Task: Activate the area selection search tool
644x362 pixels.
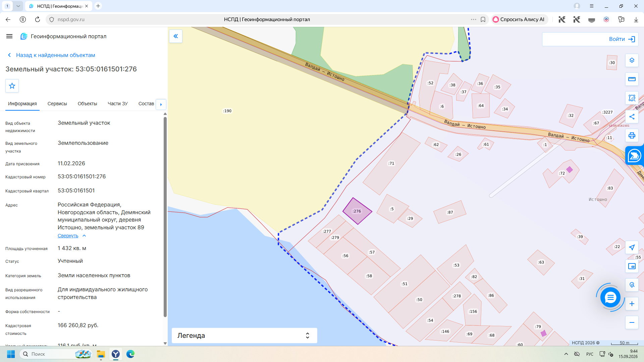Action: (x=632, y=98)
